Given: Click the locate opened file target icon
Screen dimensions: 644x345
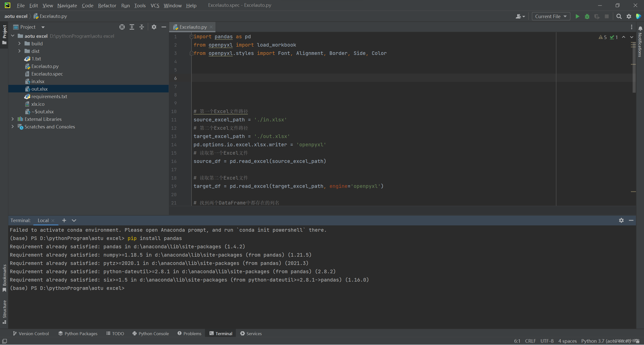Looking at the screenshot, I should click(122, 27).
